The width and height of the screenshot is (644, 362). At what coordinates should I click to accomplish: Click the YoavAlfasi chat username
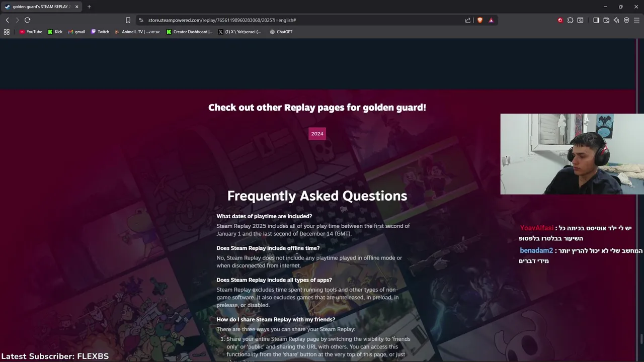537,228
